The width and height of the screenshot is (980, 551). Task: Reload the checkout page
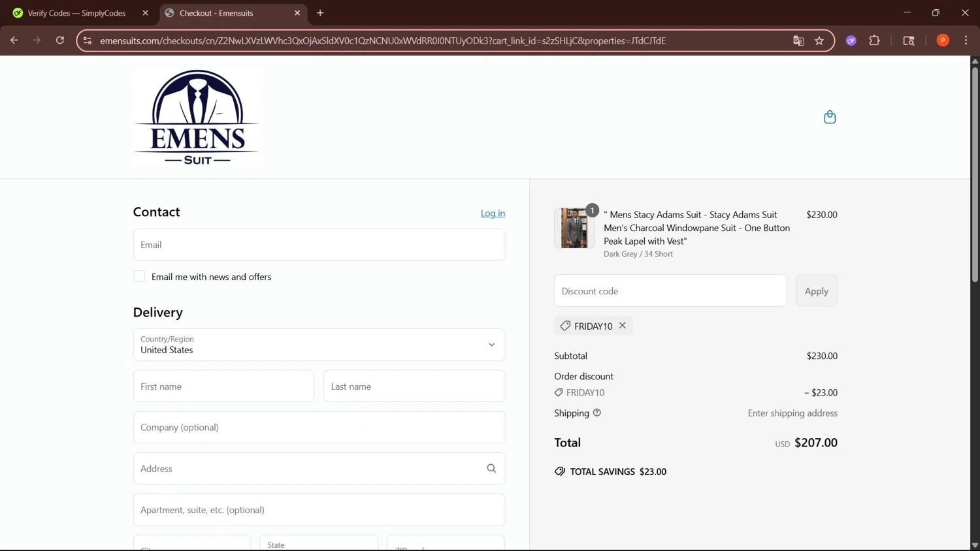pos(60,40)
